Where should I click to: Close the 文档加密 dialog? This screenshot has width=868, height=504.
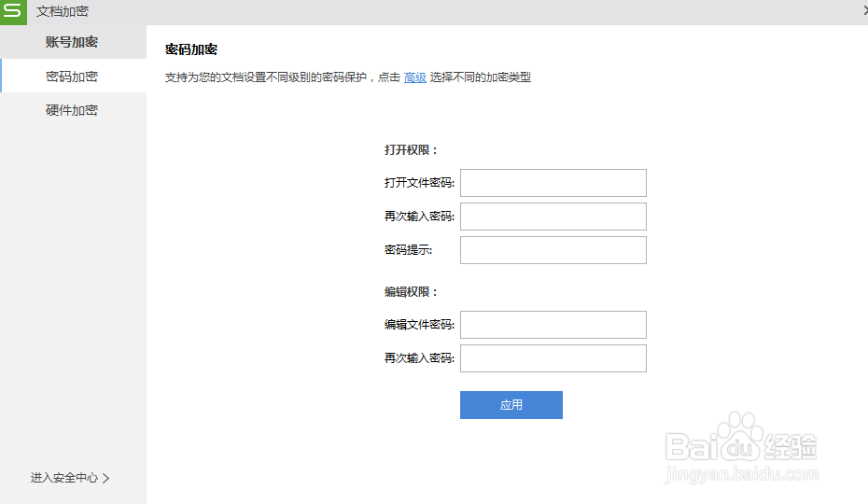(x=864, y=11)
